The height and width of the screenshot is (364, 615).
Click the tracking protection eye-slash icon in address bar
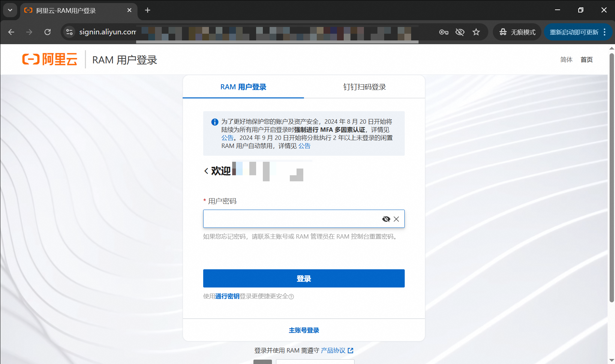pos(460,32)
